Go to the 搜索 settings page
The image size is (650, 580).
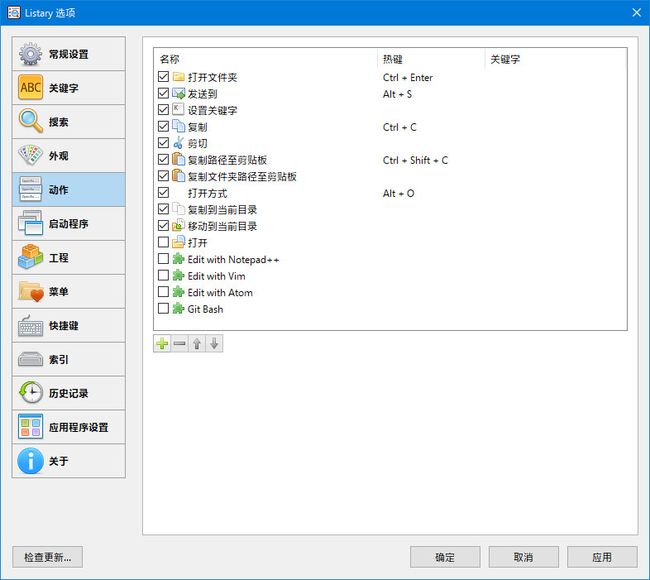pos(69,121)
